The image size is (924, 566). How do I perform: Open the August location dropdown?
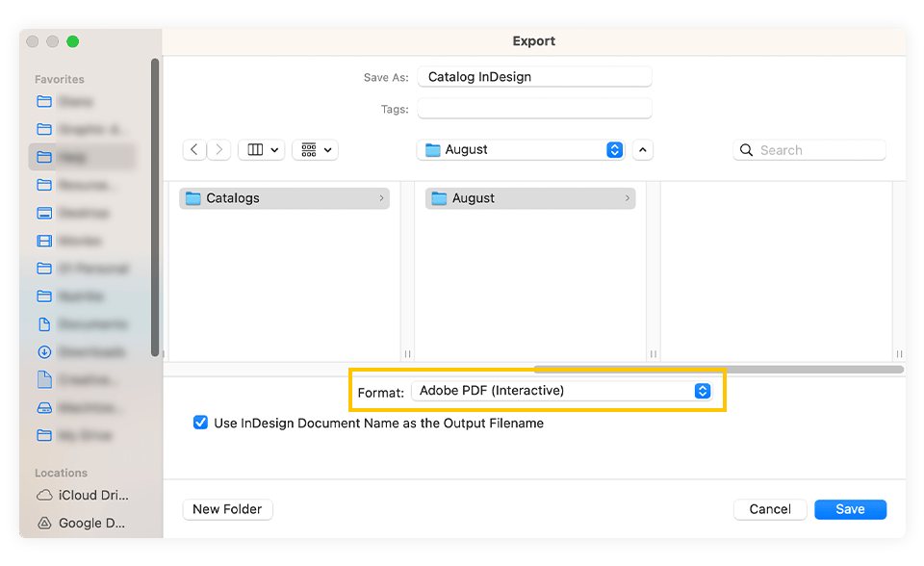click(614, 149)
